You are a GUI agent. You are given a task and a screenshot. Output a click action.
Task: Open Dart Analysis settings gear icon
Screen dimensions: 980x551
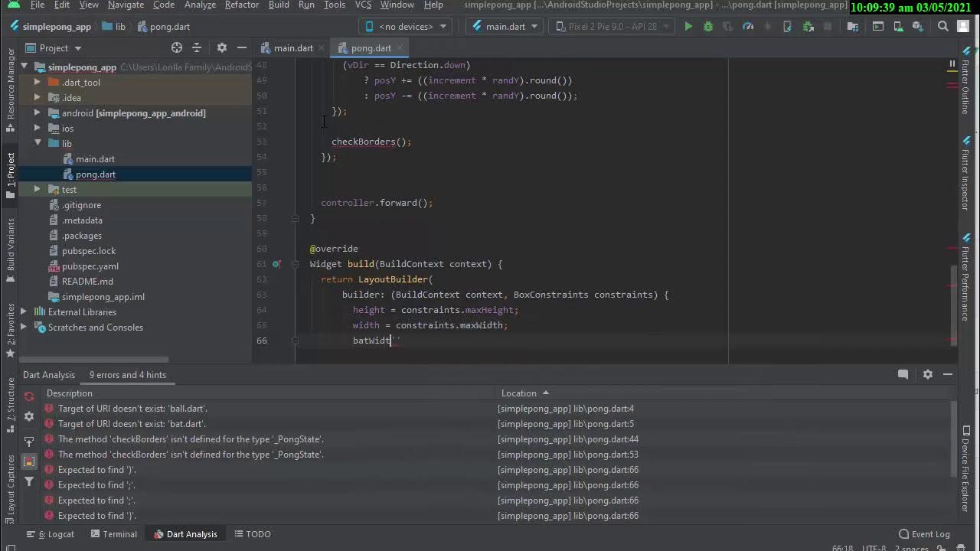29,416
